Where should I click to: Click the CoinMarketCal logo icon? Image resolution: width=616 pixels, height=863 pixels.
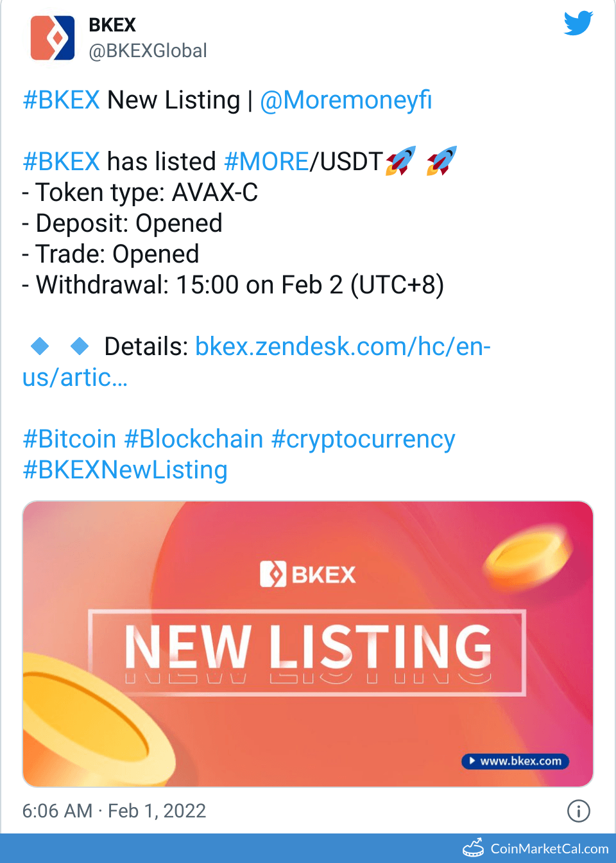pyautogui.click(x=474, y=848)
